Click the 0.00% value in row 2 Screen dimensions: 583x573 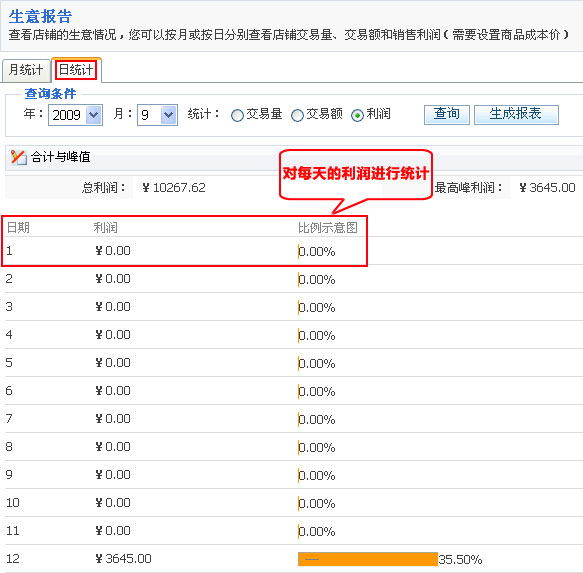(317, 279)
